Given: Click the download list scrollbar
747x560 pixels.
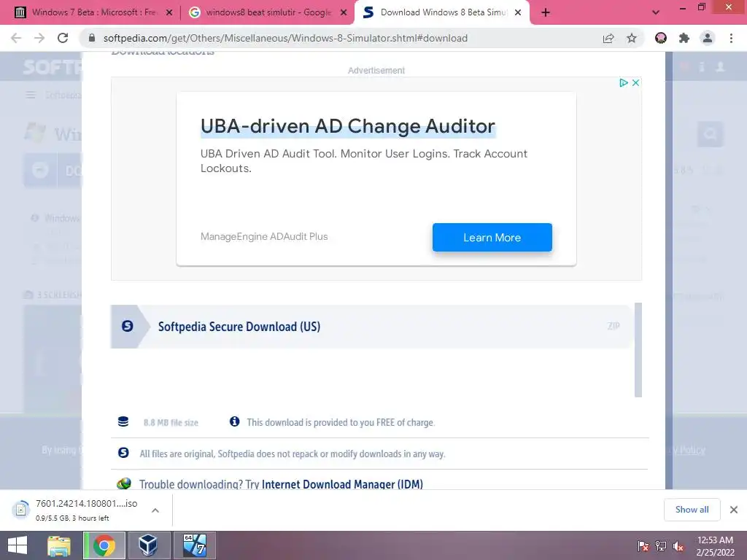Looking at the screenshot, I should coord(638,350).
